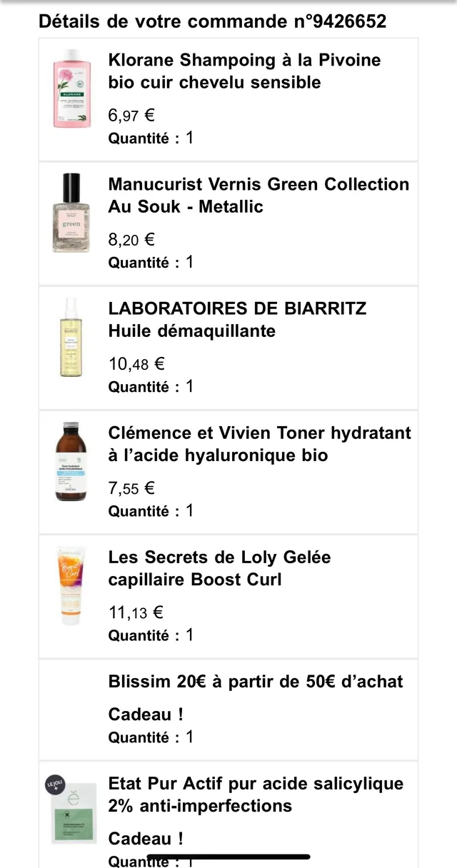Screen dimensions: 457x868
Task: Click the Manucurist Vernis Au Souk title
Action: [257, 195]
